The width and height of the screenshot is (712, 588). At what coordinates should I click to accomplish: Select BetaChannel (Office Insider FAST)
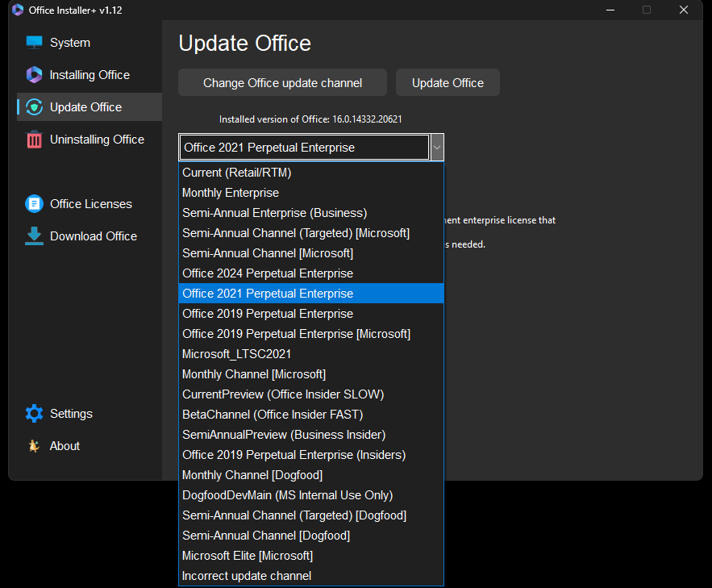tap(311, 415)
